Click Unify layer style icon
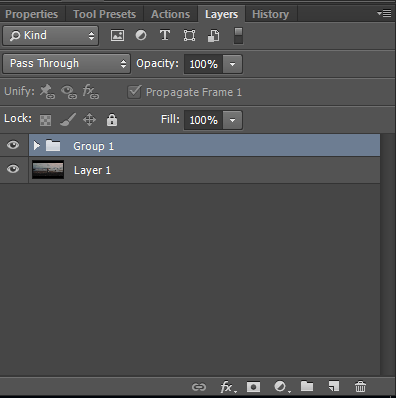This screenshot has width=396, height=398. pos(91,92)
